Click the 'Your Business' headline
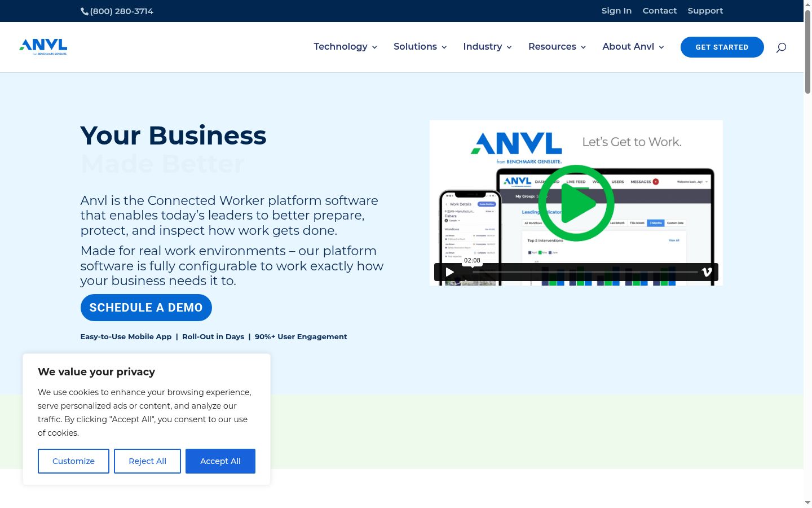 tap(174, 135)
